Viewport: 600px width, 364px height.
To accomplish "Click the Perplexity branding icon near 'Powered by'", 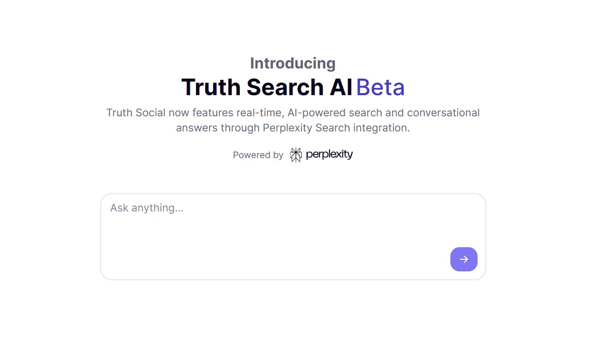I will pos(296,155).
